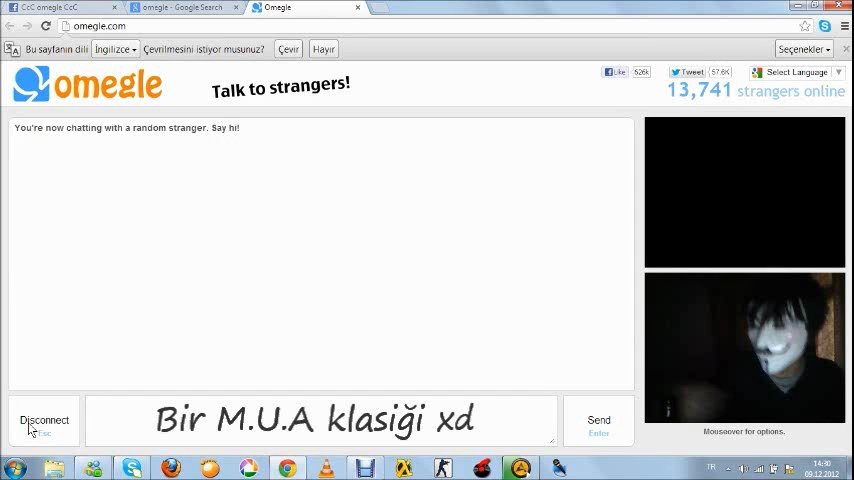
Task: Click the network signal tray icon
Action: 759,469
